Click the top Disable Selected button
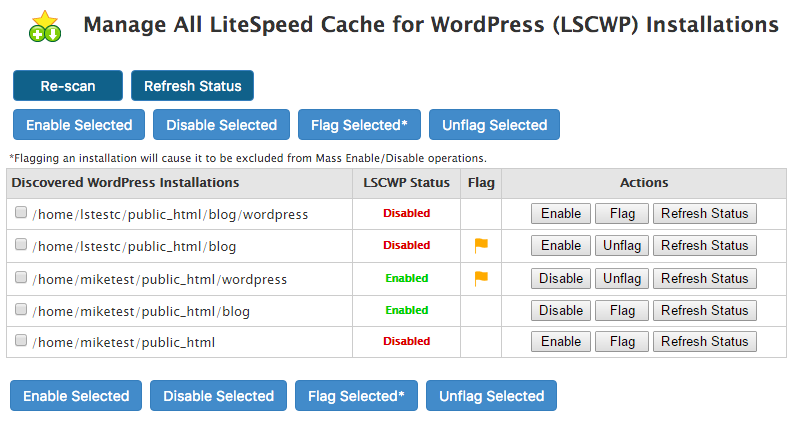 (x=222, y=125)
